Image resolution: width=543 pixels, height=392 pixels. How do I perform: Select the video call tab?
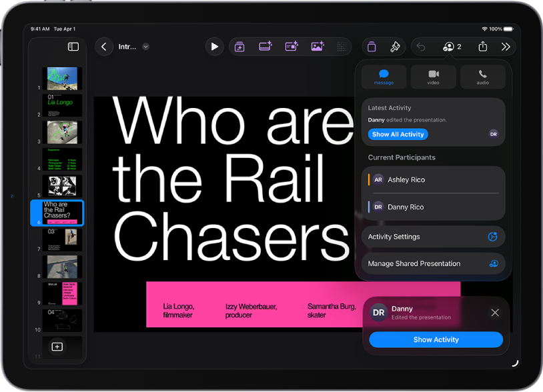tap(434, 77)
